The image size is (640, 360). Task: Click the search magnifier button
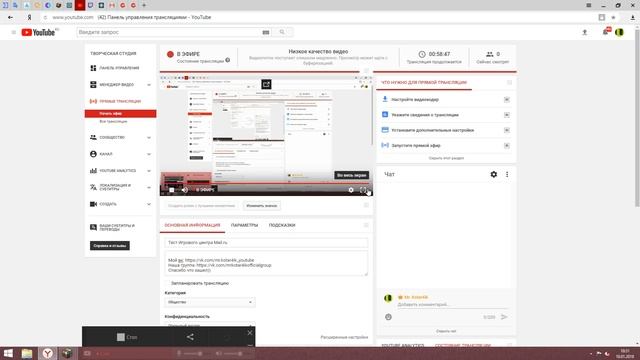(282, 32)
